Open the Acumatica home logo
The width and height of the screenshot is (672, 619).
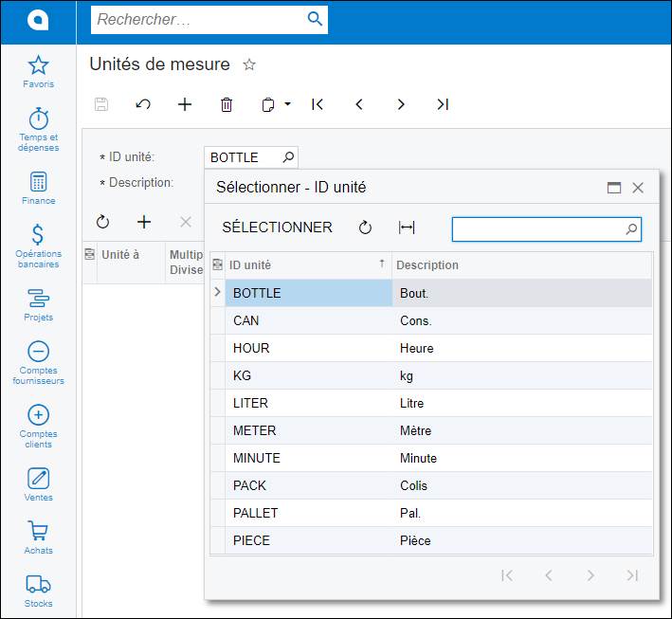pos(38,20)
